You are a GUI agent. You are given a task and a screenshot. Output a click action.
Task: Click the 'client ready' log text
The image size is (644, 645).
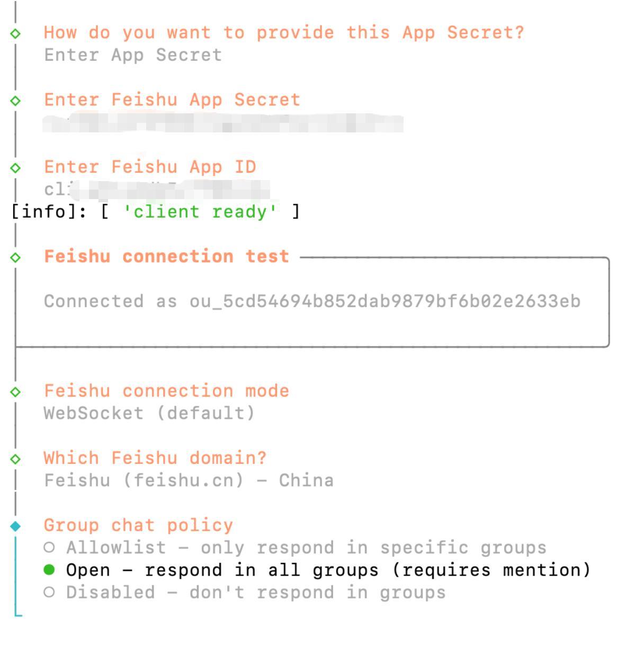(200, 212)
